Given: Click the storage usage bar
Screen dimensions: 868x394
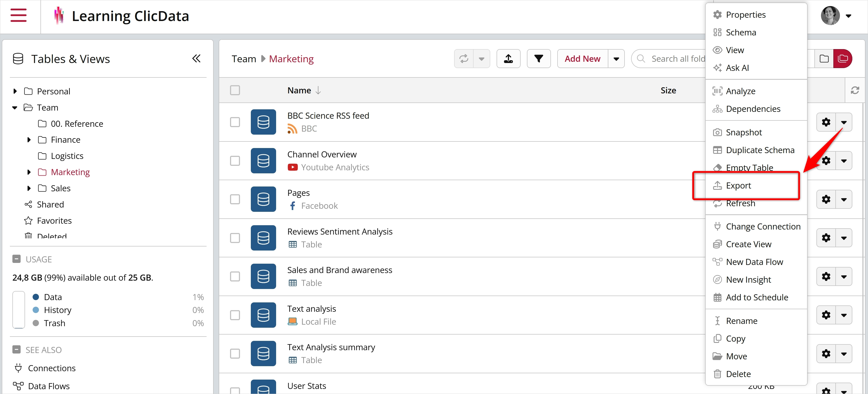Looking at the screenshot, I should click(x=18, y=310).
